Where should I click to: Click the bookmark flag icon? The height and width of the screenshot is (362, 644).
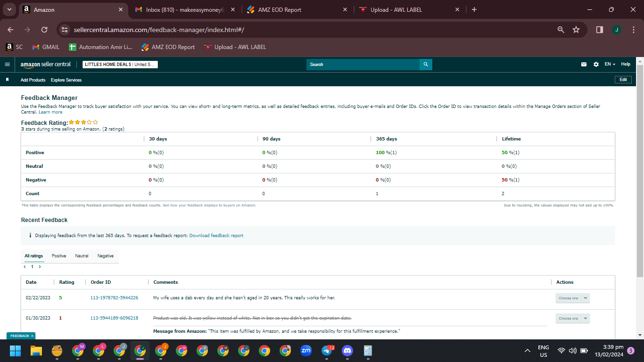pos(7,80)
